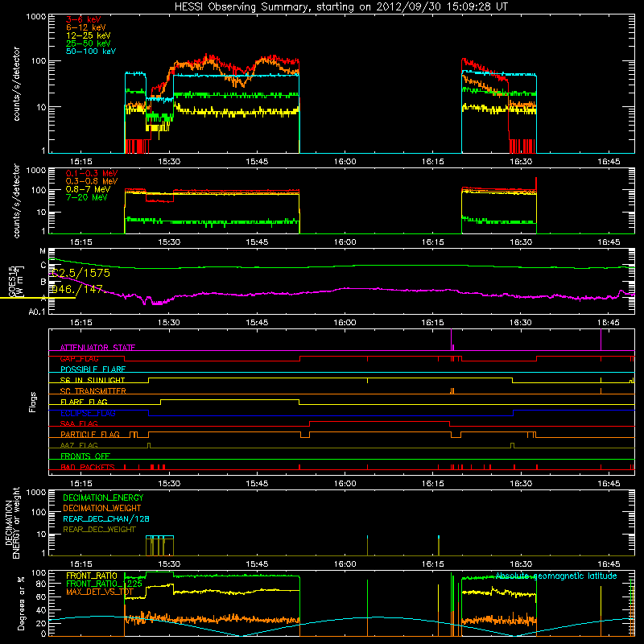Image resolution: width=644 pixels, height=644 pixels.
Task: Select the ATTENUATOR_STATE flag label
Action: pos(97,348)
